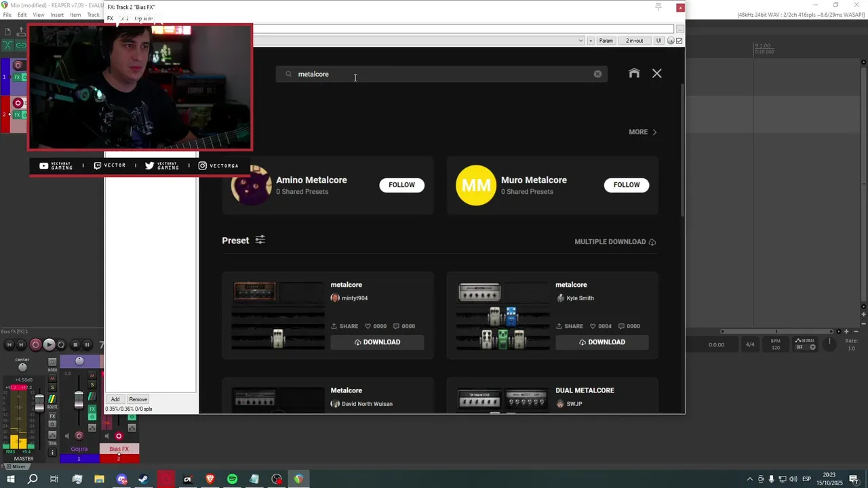Follow Muro Metalcore user

(x=627, y=184)
